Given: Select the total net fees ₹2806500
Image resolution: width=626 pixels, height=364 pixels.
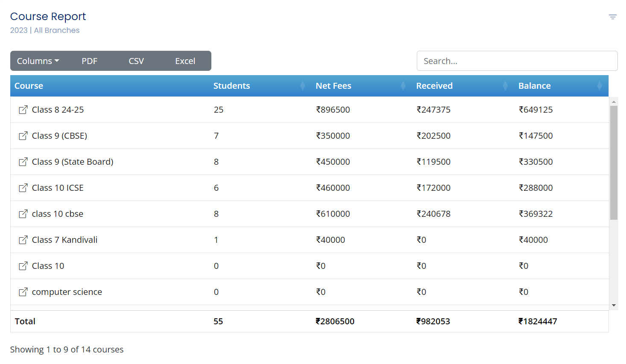Looking at the screenshot, I should pyautogui.click(x=335, y=321).
